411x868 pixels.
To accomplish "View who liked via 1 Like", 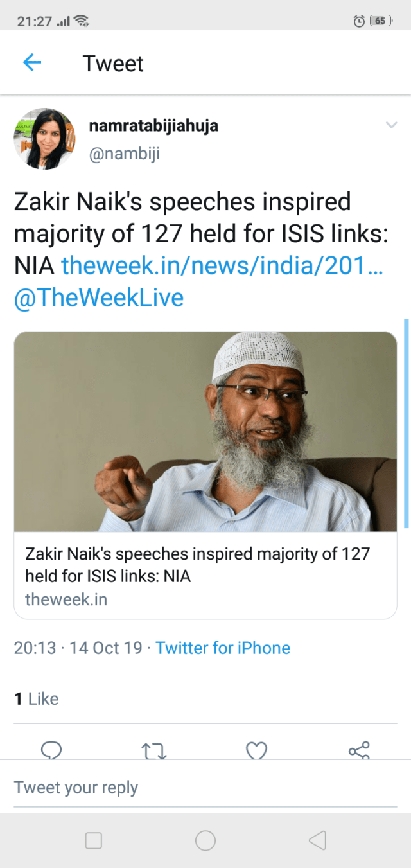I will click(37, 698).
